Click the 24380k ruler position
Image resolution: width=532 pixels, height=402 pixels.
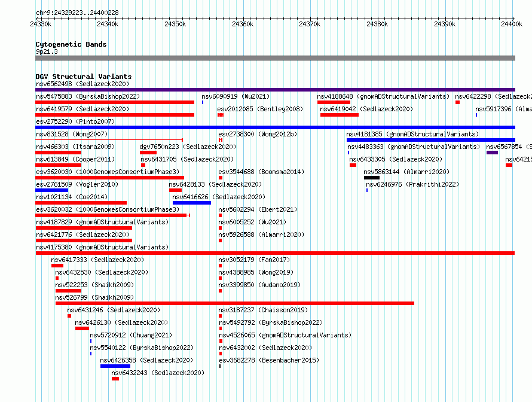click(x=377, y=24)
